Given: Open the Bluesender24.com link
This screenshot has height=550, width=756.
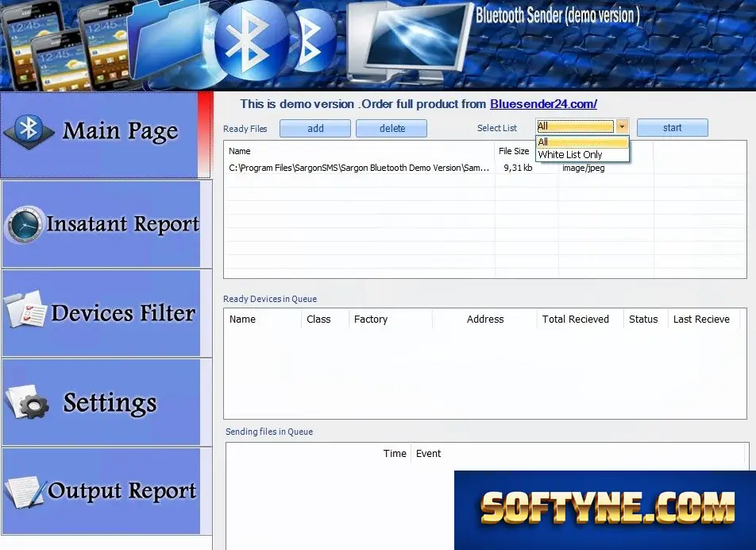Looking at the screenshot, I should point(543,104).
